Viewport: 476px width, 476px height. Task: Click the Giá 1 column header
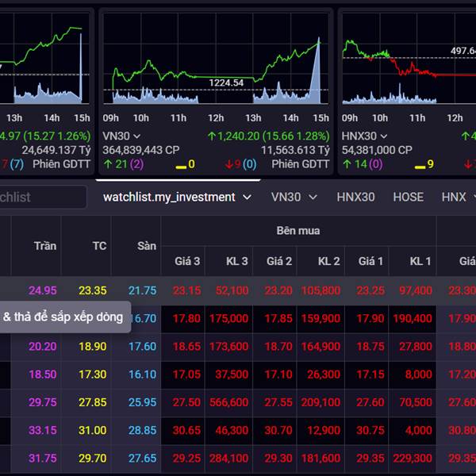pos(370,261)
